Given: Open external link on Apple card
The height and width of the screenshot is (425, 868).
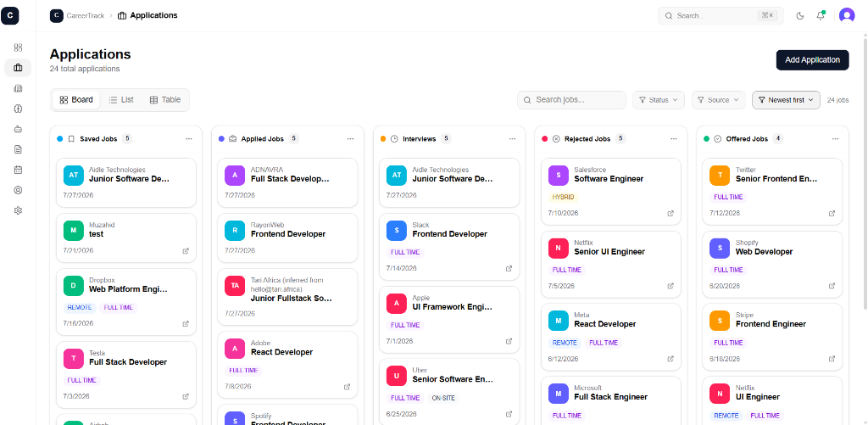Looking at the screenshot, I should click(x=509, y=341).
